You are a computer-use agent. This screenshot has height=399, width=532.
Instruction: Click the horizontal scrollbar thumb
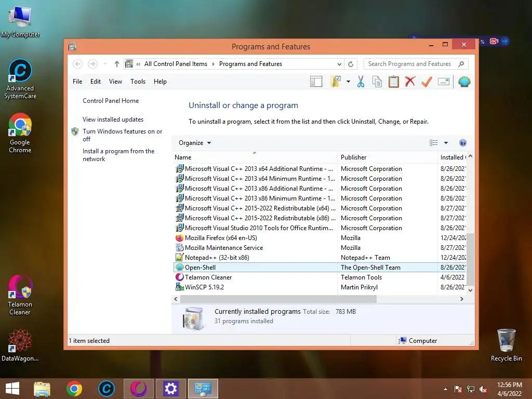pyautogui.click(x=278, y=299)
